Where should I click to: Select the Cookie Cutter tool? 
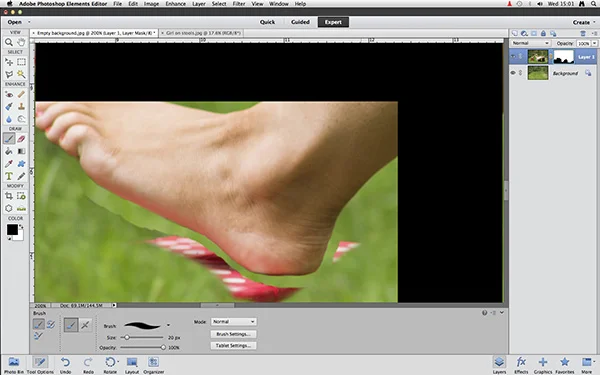tap(9, 209)
